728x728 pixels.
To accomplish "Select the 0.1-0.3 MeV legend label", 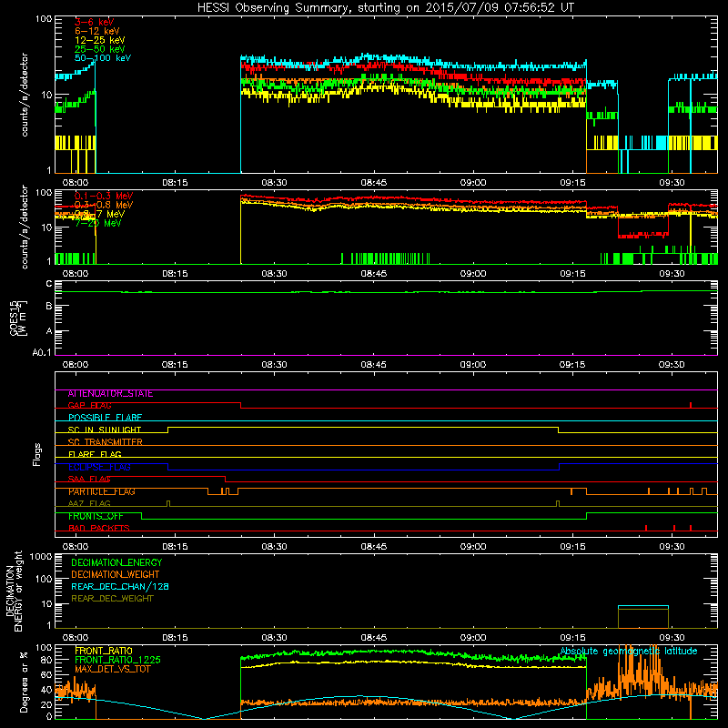I will [104, 196].
